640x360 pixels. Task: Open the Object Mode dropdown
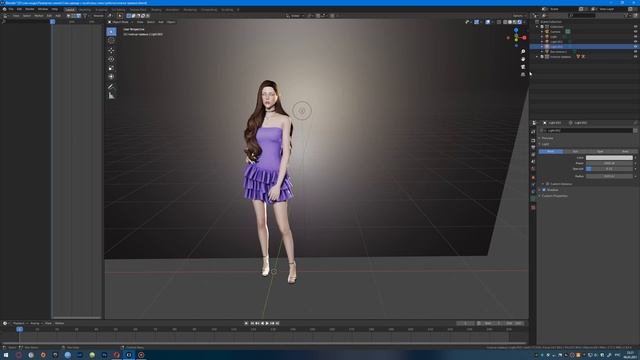(x=121, y=22)
